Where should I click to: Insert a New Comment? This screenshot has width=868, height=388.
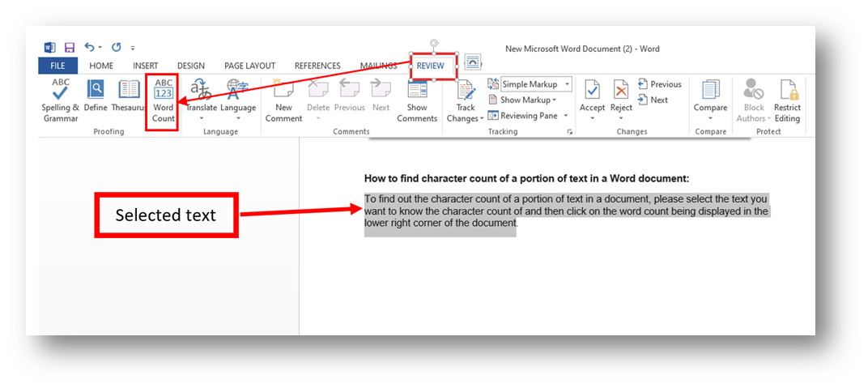tap(284, 100)
